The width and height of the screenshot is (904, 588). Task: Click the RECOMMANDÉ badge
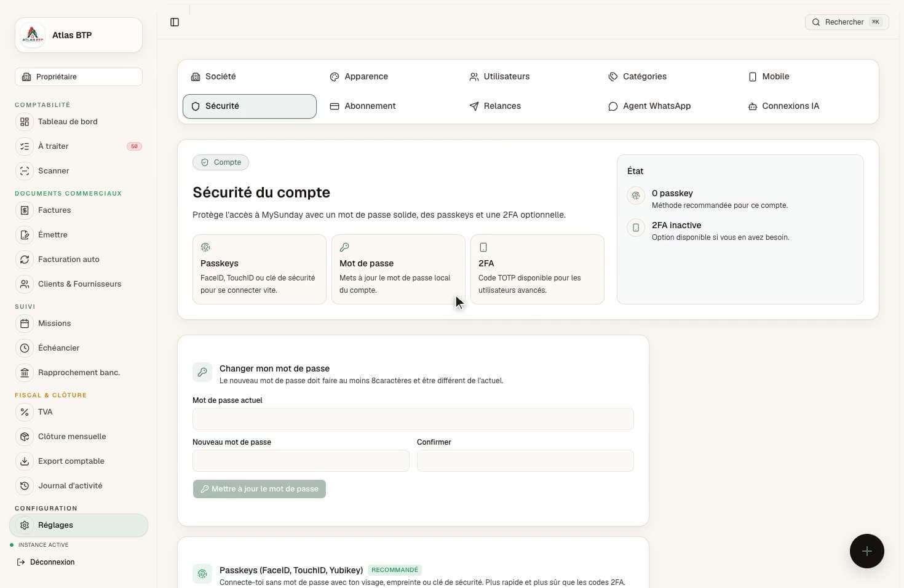coord(395,570)
